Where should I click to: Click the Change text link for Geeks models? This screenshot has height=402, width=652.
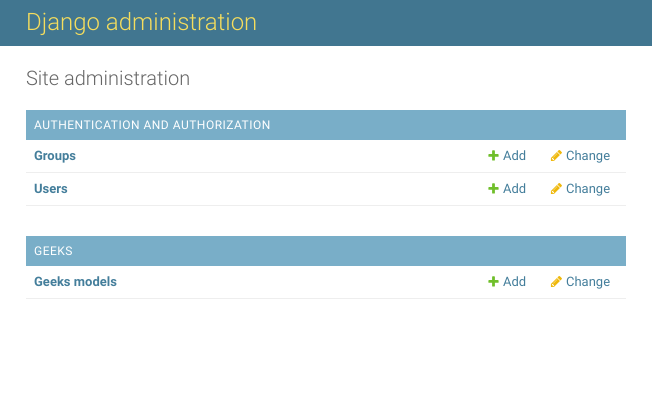click(588, 281)
